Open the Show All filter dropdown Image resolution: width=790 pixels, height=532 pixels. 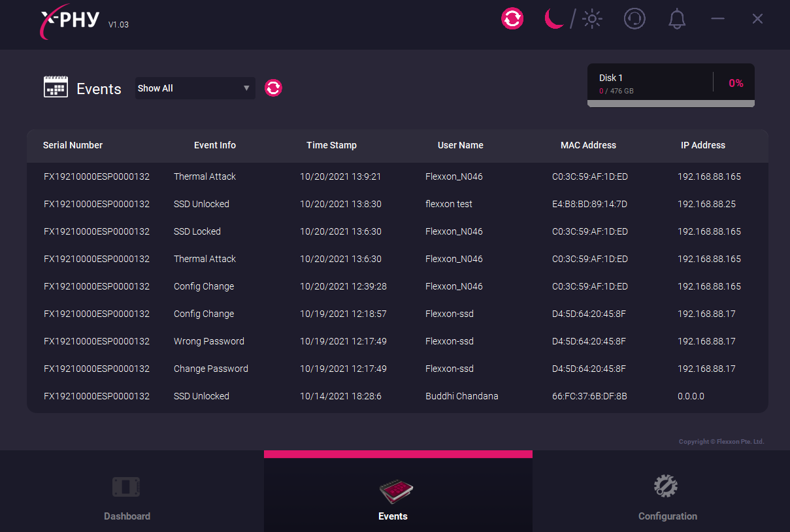coord(188,88)
